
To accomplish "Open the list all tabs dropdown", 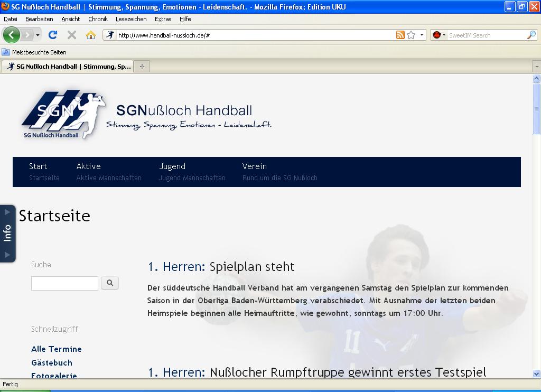I will coord(536,67).
